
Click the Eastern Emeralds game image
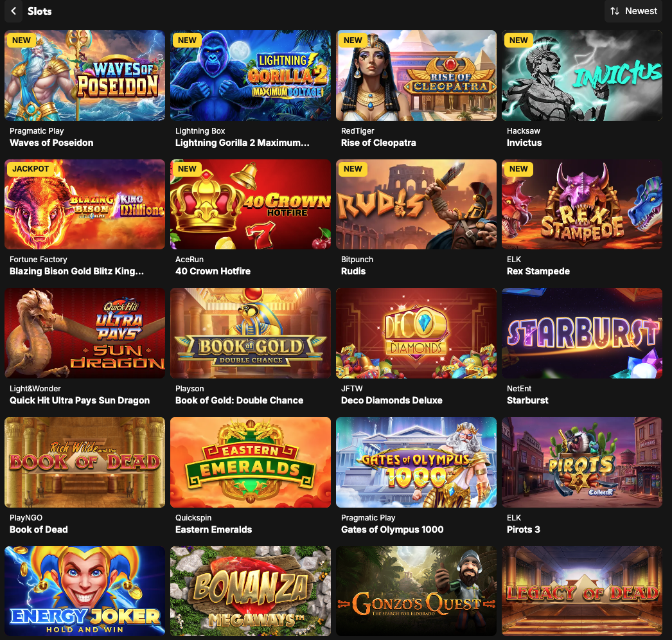(x=251, y=462)
